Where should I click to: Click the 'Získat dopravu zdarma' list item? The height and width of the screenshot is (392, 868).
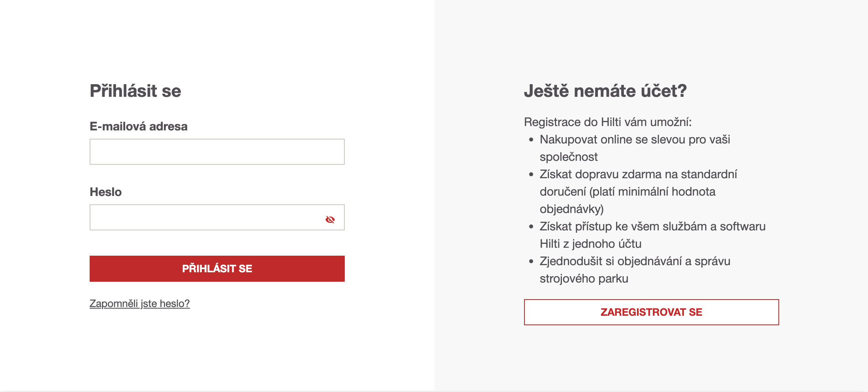[x=639, y=192]
